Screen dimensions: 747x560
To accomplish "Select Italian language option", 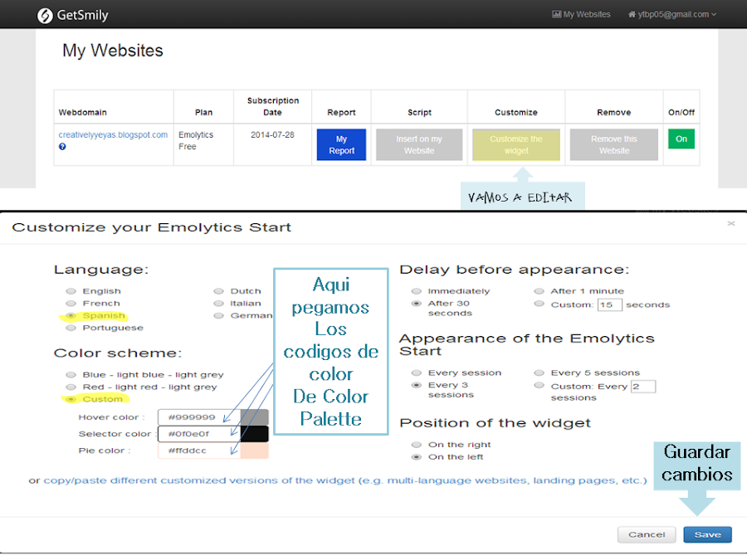I will (x=218, y=304).
